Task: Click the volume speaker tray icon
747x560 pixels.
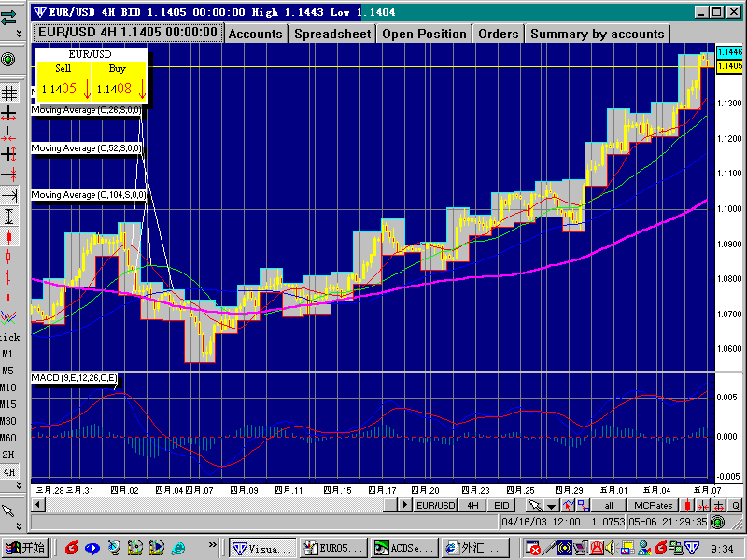Action: click(x=611, y=548)
